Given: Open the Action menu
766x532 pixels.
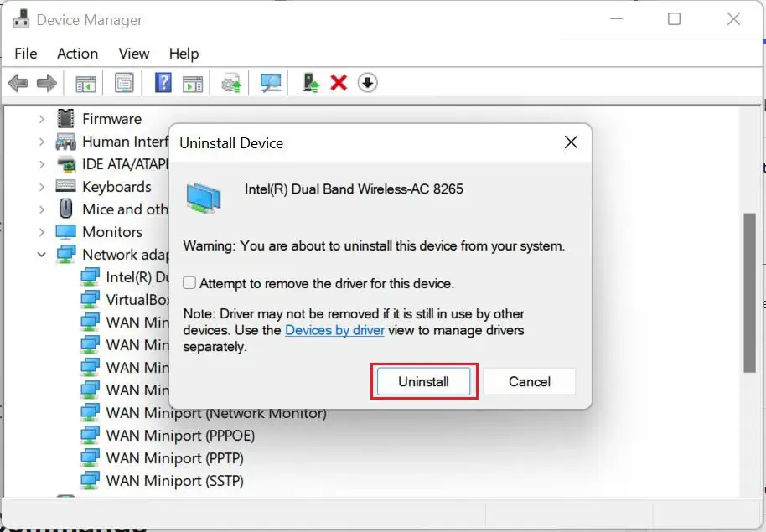Looking at the screenshot, I should [x=76, y=54].
